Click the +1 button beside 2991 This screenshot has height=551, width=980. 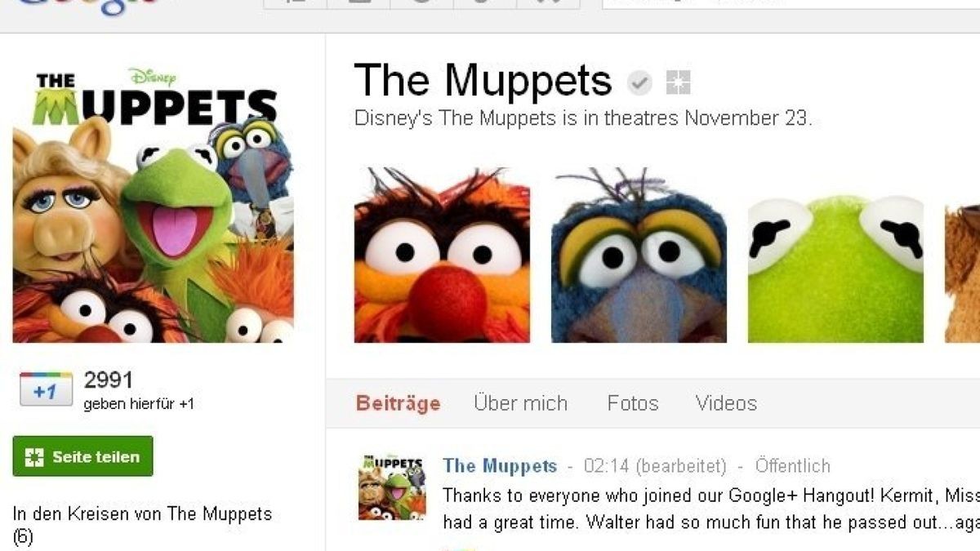[46, 389]
